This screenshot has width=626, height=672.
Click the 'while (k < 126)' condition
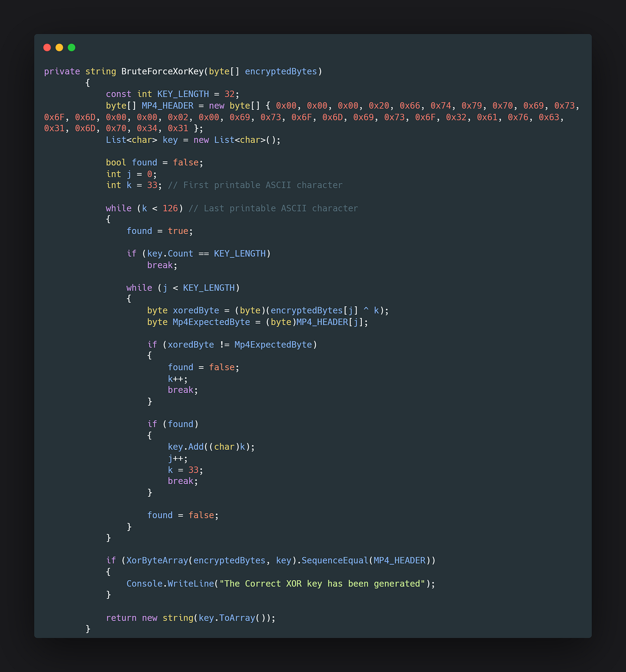point(144,208)
